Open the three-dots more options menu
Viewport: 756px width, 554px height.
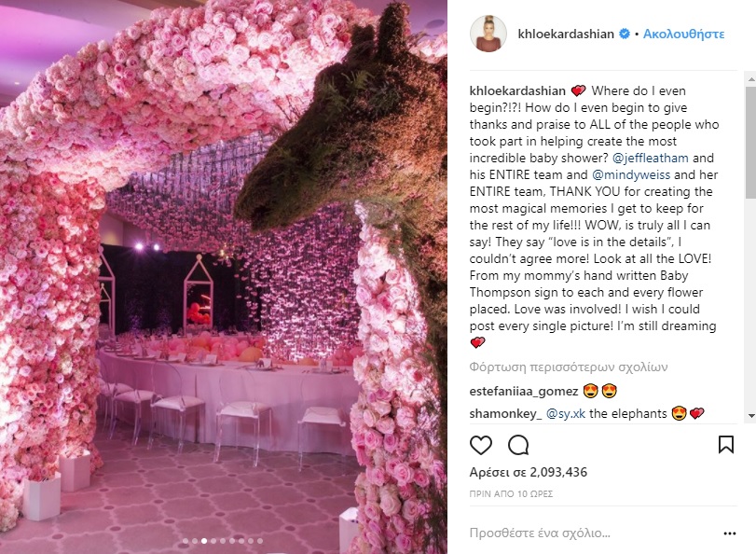pos(730,533)
